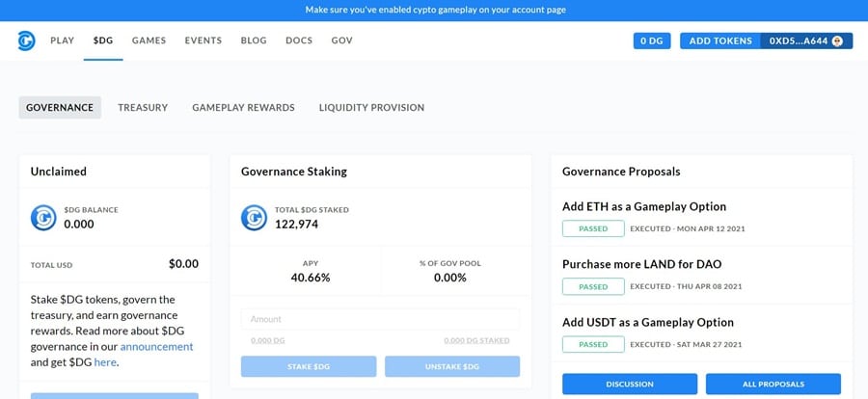Go to the EVENTS page
This screenshot has height=399, width=868.
tap(203, 40)
